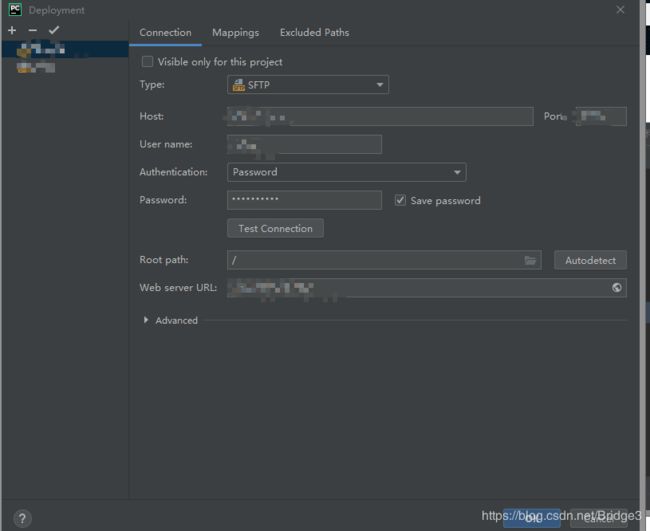
Task: Click the help question mark icon
Action: [x=22, y=518]
